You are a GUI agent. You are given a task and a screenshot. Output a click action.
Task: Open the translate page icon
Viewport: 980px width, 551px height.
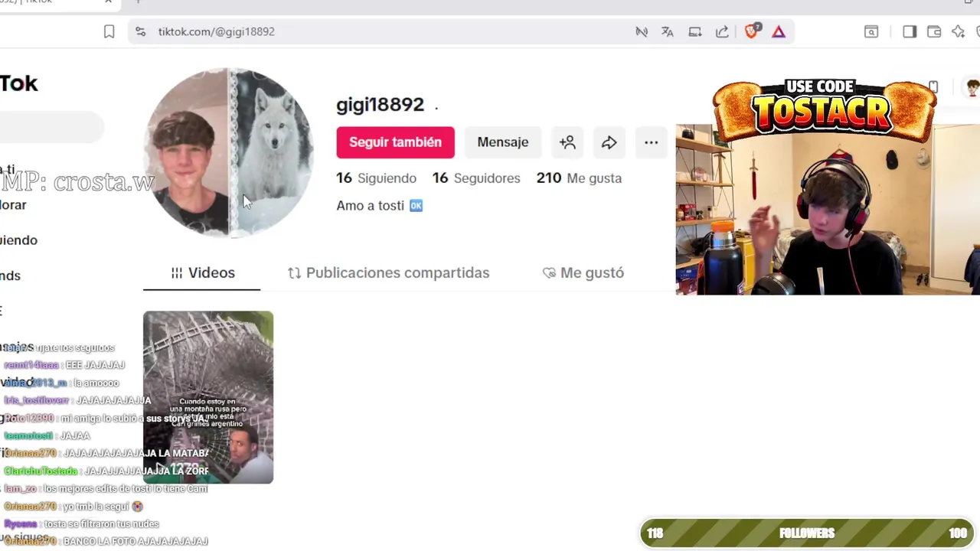(668, 31)
